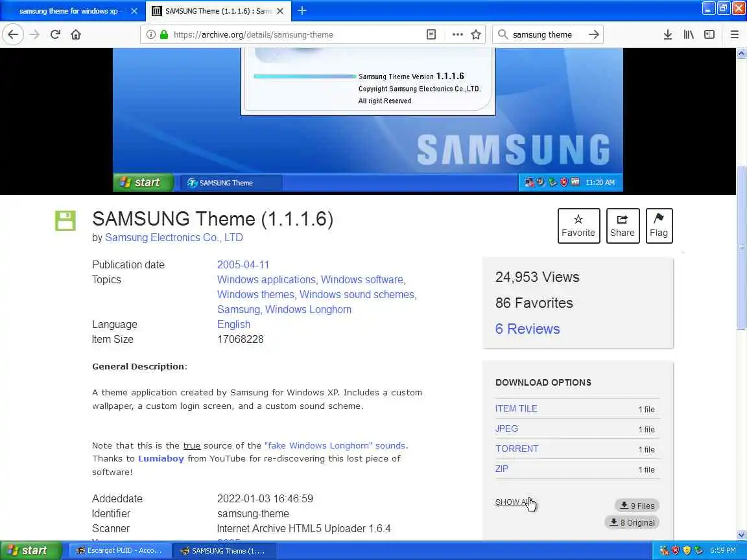Jump to the 6 Reviews section
The image size is (747, 560).
(x=527, y=329)
